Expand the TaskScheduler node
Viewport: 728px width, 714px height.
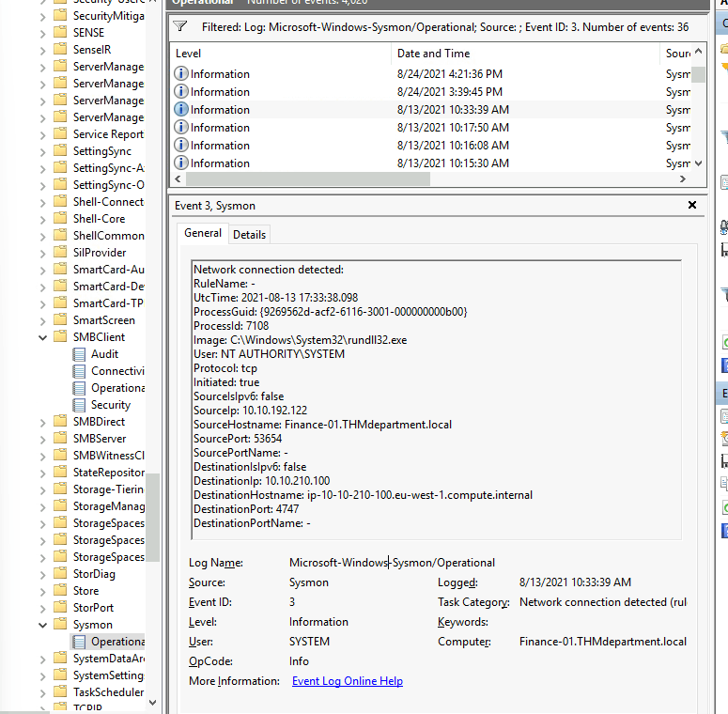[x=42, y=692]
